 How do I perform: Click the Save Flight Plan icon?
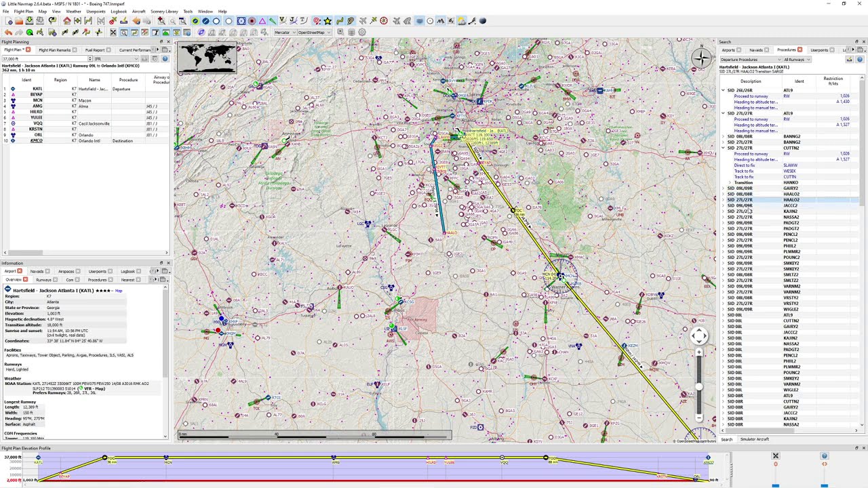(x=29, y=20)
